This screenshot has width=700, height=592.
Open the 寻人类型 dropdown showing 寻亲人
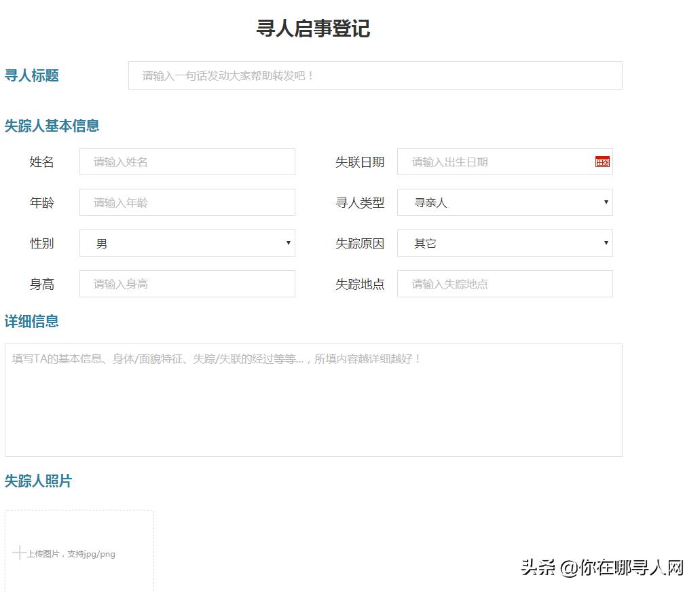click(x=504, y=202)
